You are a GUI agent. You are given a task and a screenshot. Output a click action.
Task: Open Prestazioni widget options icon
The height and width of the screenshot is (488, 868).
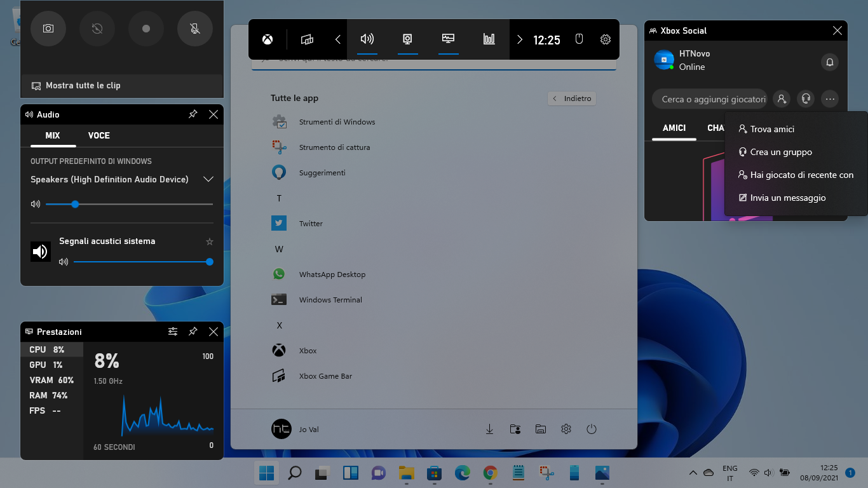pyautogui.click(x=173, y=332)
